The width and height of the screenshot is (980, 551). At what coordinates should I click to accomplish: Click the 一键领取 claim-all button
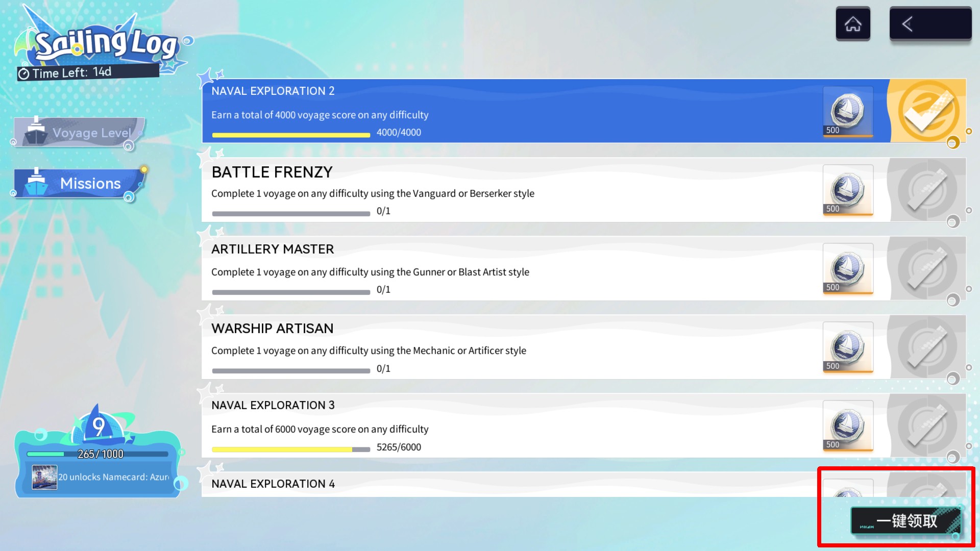point(906,521)
